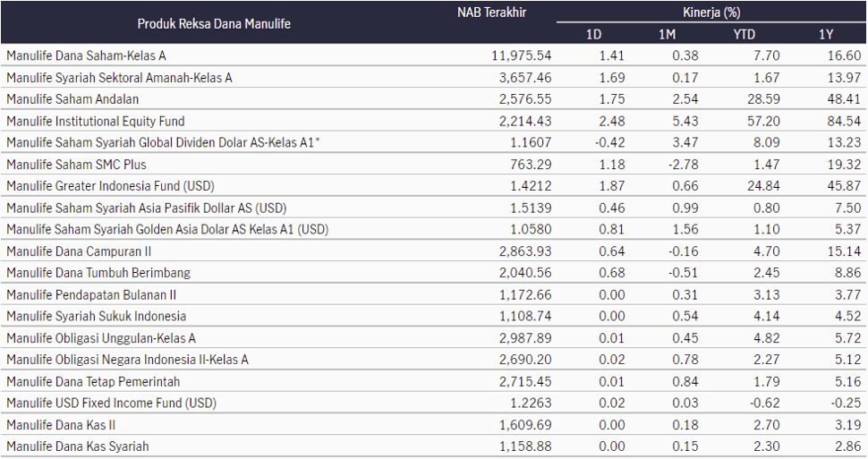Select the 1Y column header
The width and height of the screenshot is (868, 459).
tap(826, 34)
